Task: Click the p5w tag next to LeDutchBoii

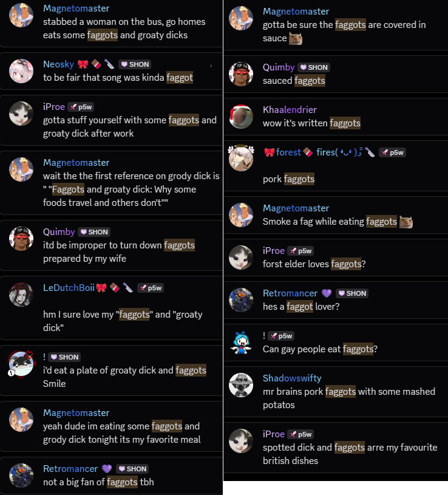Action: coord(151,288)
